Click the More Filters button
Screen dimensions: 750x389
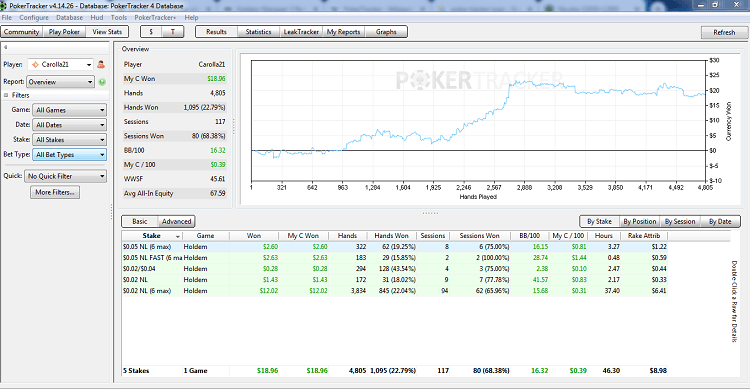coord(55,192)
